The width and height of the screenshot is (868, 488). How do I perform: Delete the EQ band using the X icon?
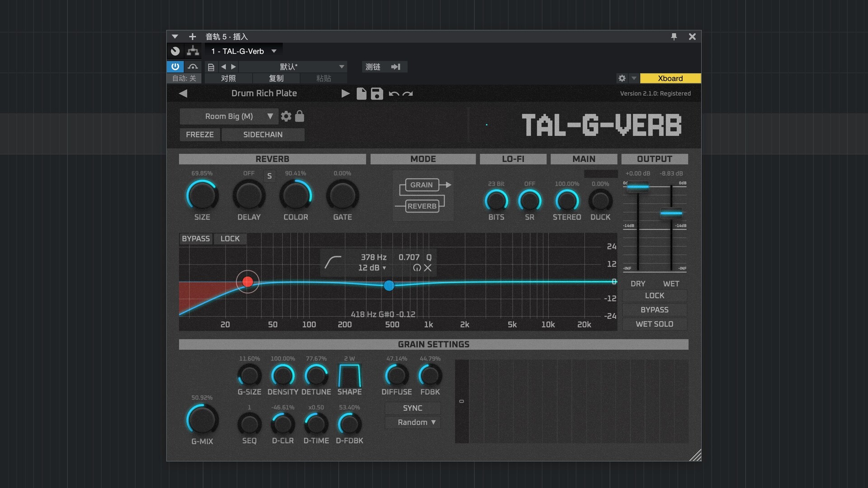(428, 267)
